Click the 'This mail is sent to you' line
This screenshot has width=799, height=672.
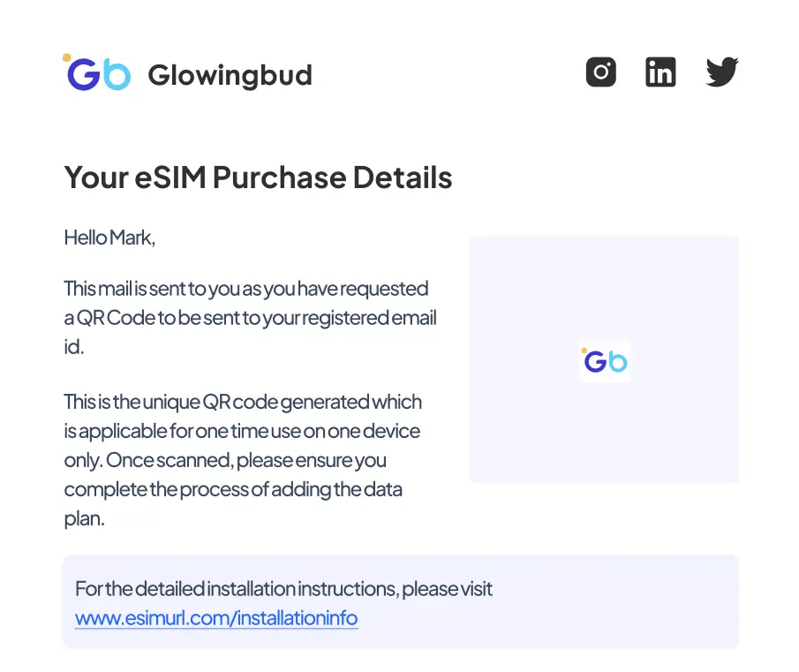click(x=245, y=288)
